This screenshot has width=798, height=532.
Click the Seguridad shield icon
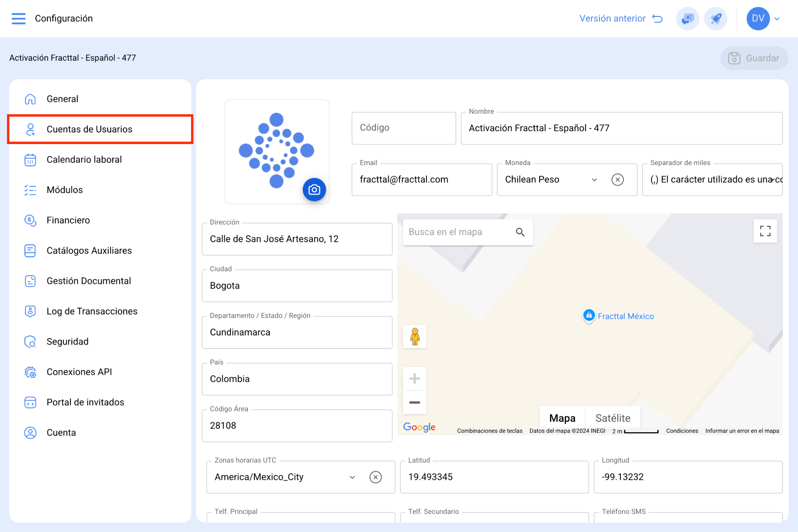pos(30,342)
